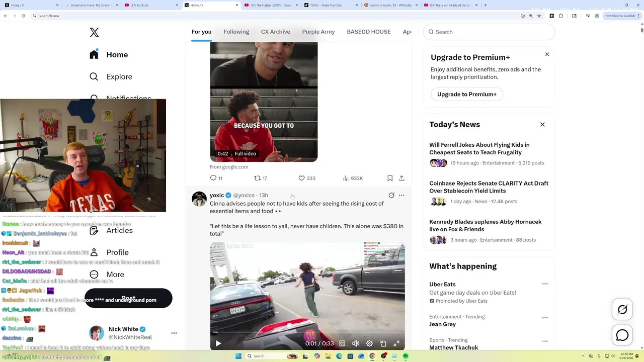Switch to the Streamable browser tab
The height and width of the screenshot is (362, 644).
click(x=91, y=5)
